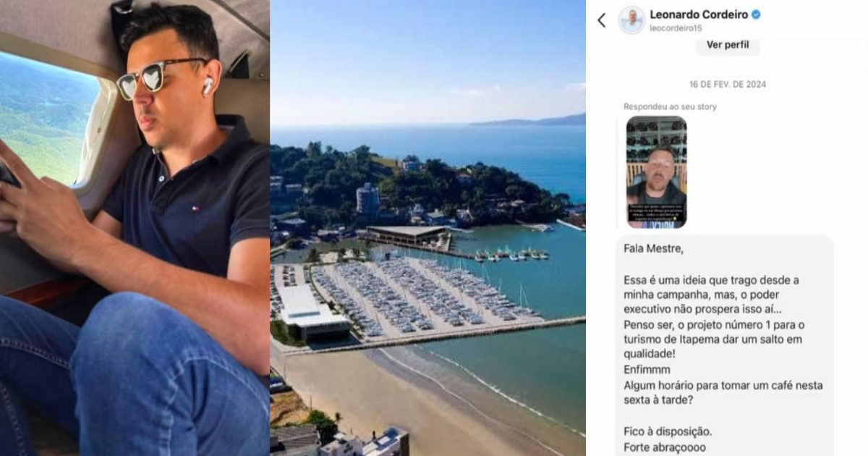This screenshot has width=868, height=456.
Task: Open Leonardo Cordeiro's round profile avatar
Action: [x=631, y=20]
